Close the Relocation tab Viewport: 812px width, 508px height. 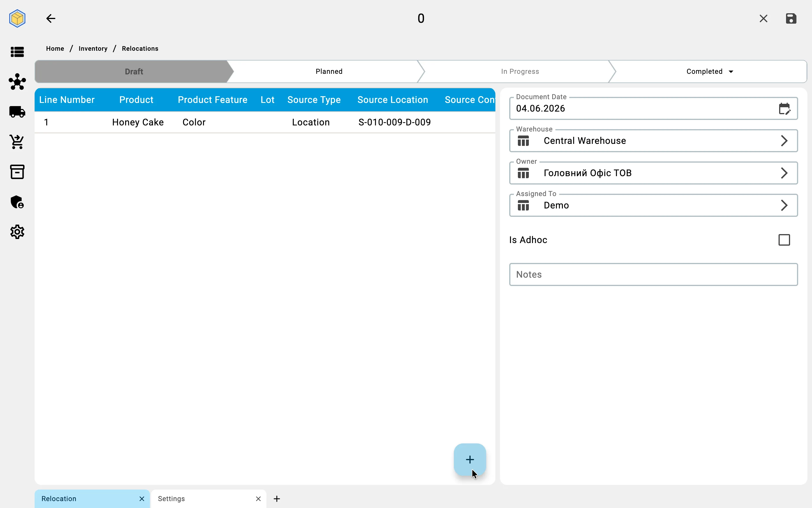click(142, 498)
